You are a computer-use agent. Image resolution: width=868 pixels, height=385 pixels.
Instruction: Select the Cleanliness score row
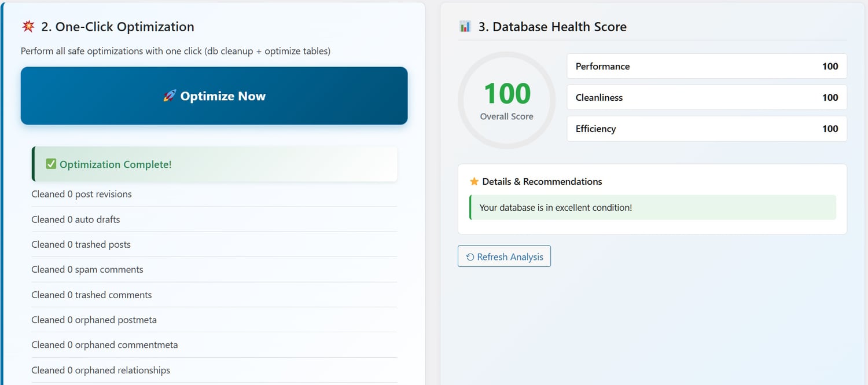707,98
